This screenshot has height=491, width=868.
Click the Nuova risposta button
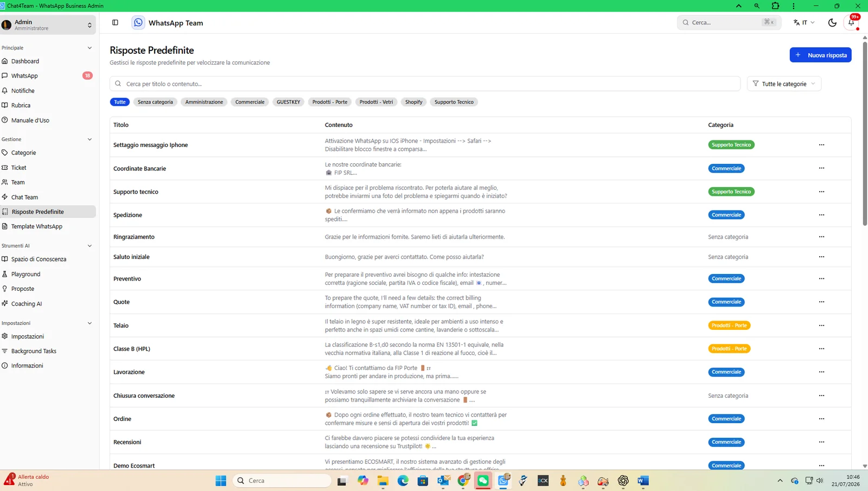click(x=820, y=55)
